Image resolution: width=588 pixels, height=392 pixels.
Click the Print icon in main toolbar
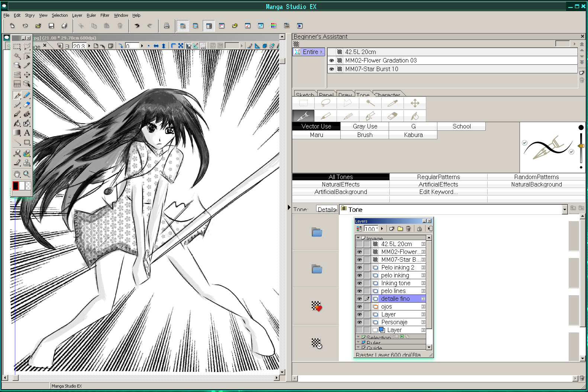pyautogui.click(x=167, y=26)
